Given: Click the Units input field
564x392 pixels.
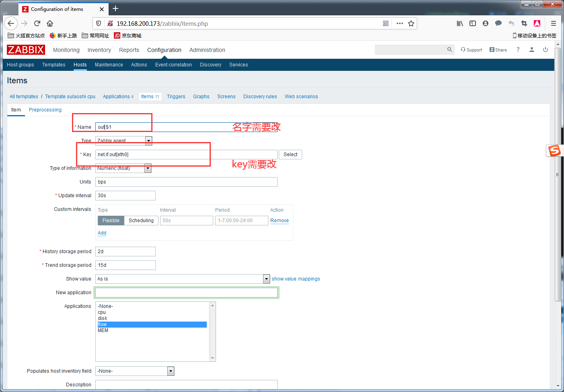Looking at the screenshot, I should 186,182.
